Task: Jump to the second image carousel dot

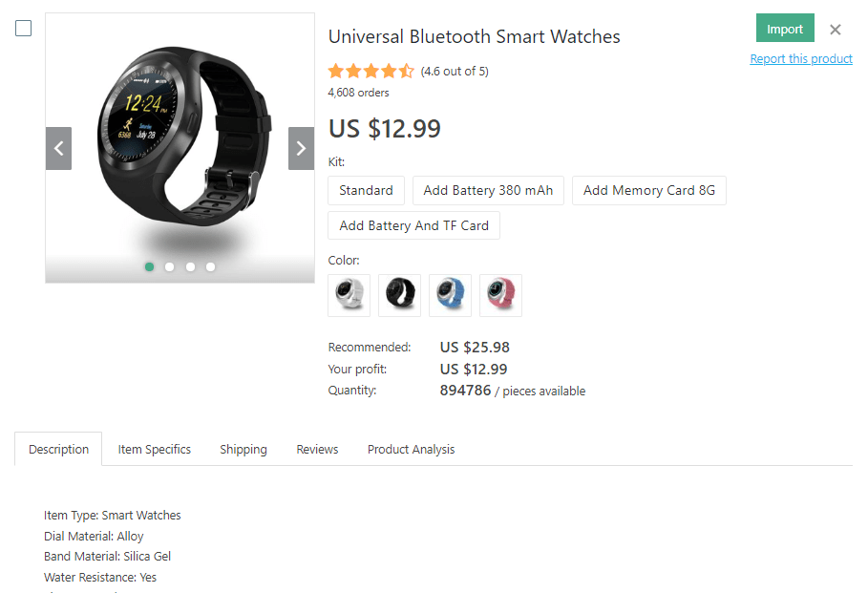Action: click(x=169, y=266)
